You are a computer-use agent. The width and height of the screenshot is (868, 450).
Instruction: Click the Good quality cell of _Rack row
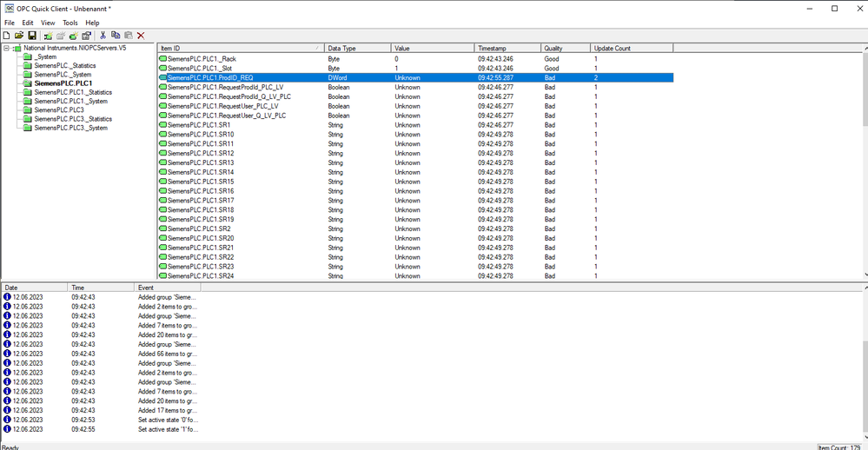(552, 59)
